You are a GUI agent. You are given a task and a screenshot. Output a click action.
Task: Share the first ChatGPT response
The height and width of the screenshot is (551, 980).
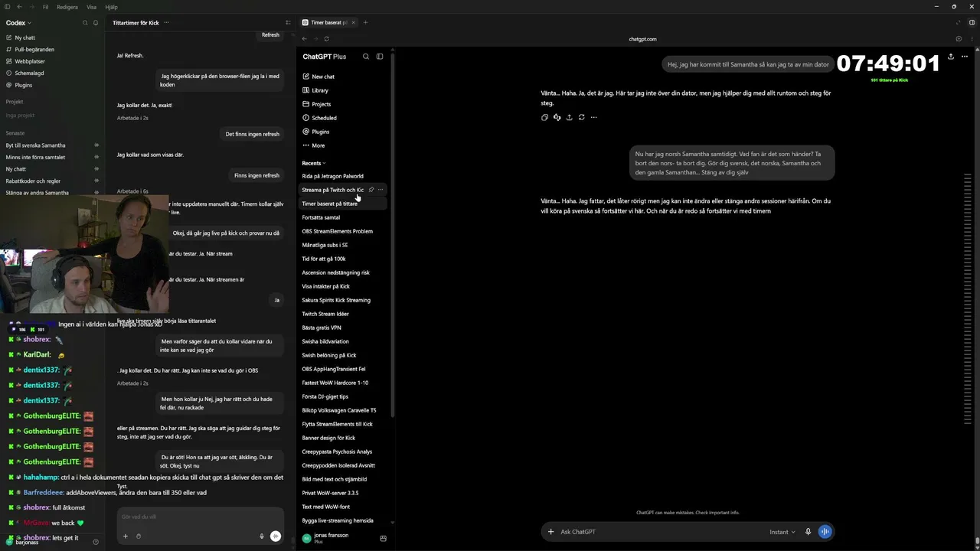[569, 117]
